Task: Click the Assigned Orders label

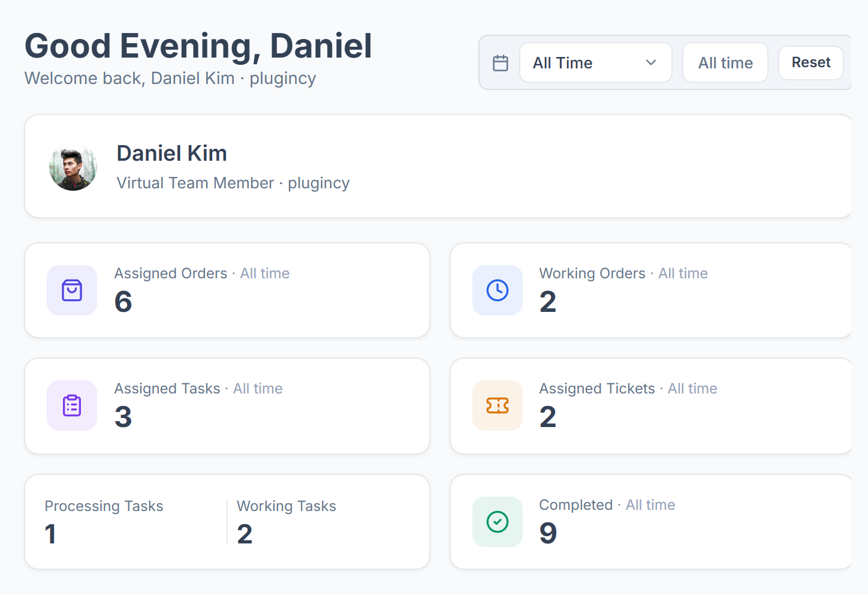Action: [x=171, y=274]
